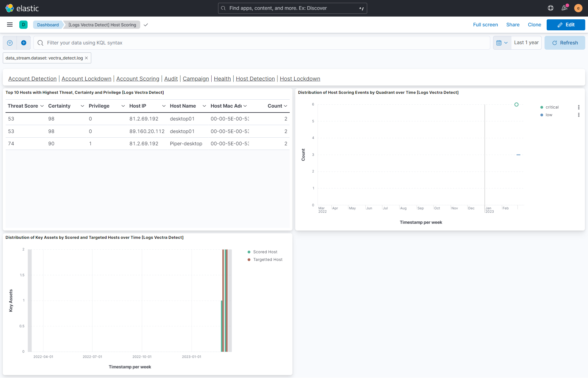Image resolution: width=588 pixels, height=378 pixels.
Task: Click the Scored Host legend label
Action: pos(265,252)
